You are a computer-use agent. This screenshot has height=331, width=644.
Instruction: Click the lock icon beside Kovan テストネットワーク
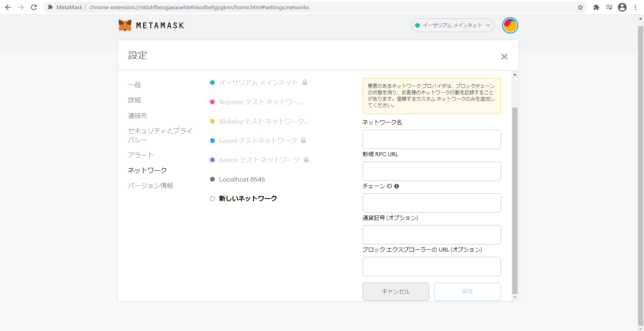pos(306,159)
